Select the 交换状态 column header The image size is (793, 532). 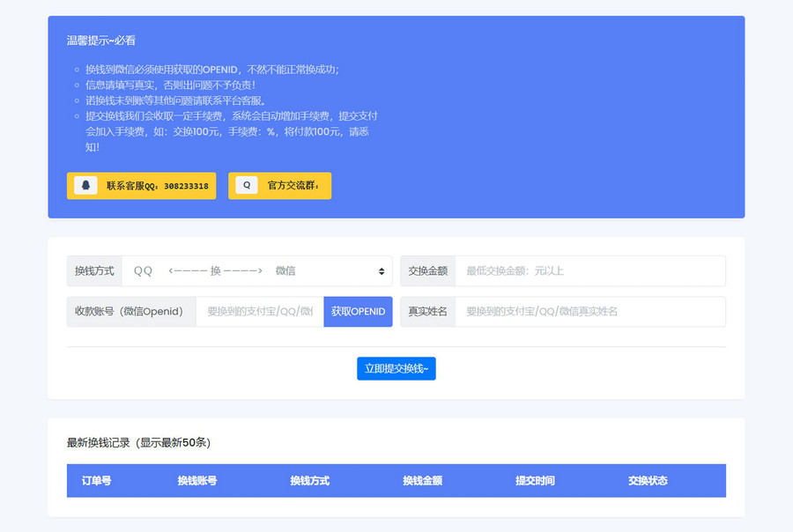coord(649,481)
